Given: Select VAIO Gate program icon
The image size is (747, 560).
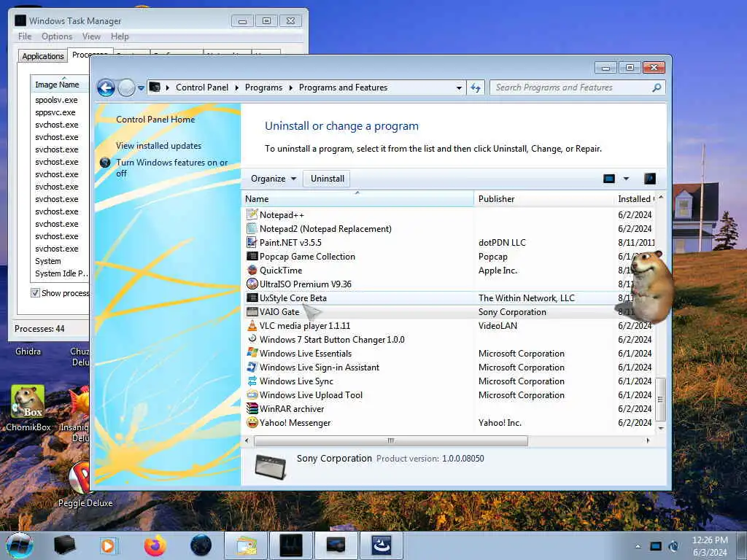Looking at the screenshot, I should coord(252,312).
